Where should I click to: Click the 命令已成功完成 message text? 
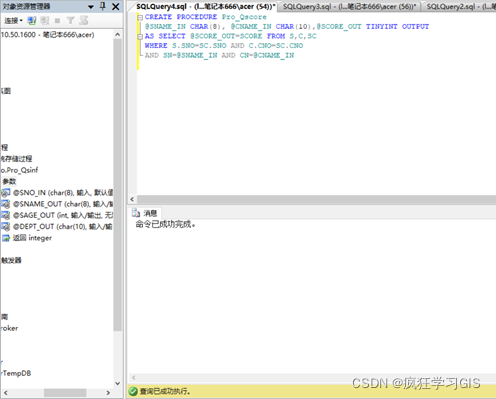tap(165, 225)
